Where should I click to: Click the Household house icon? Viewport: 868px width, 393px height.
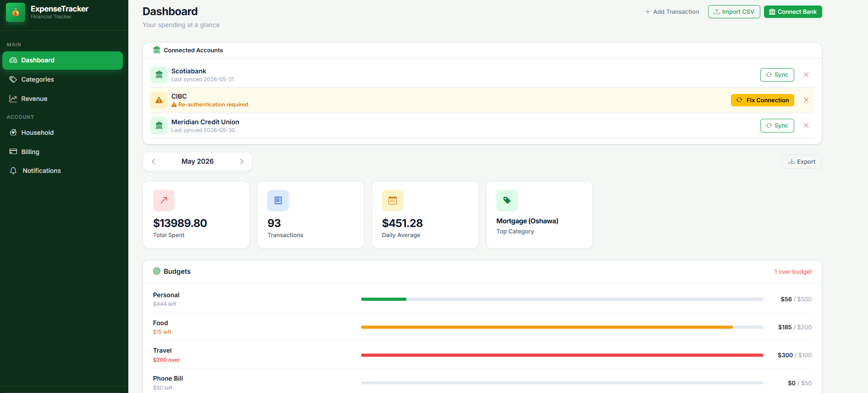[13, 133]
